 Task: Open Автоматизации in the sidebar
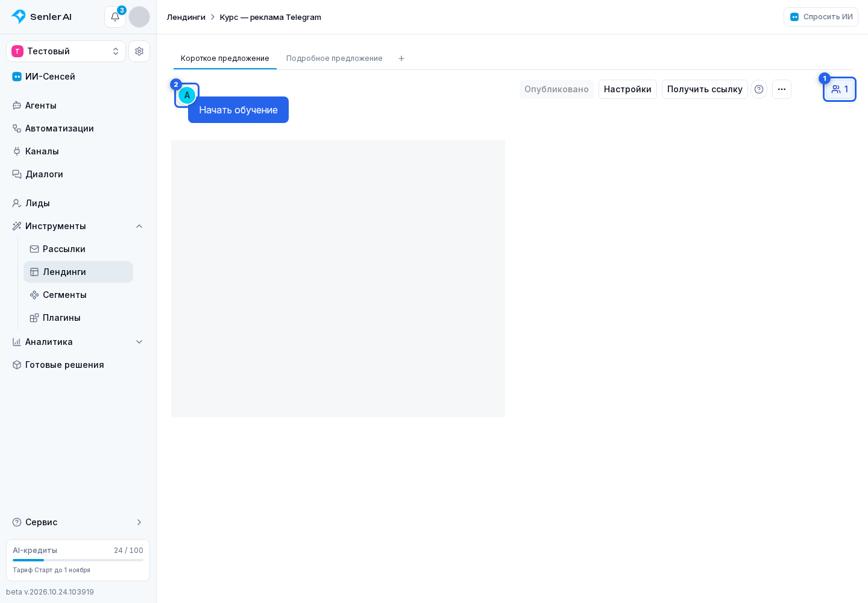78,128
